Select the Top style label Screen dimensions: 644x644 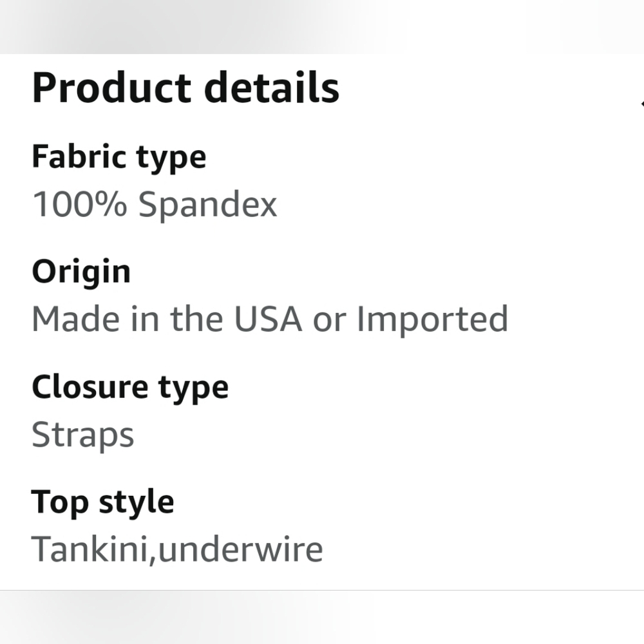point(102,503)
